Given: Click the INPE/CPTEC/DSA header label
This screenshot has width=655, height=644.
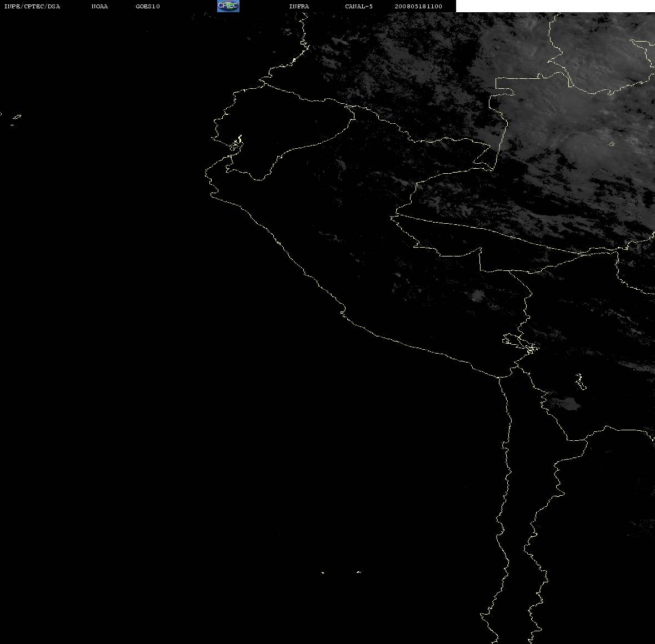Looking at the screenshot, I should pyautogui.click(x=32, y=6).
